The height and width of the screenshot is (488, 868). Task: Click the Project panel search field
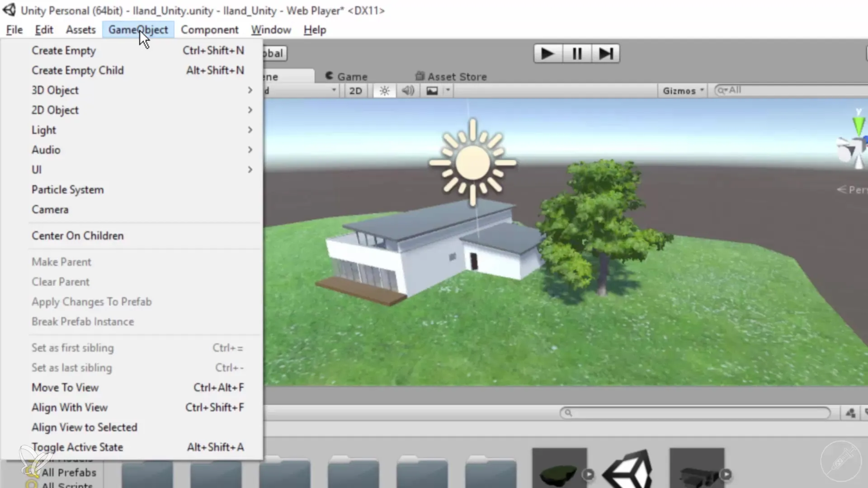pyautogui.click(x=695, y=413)
